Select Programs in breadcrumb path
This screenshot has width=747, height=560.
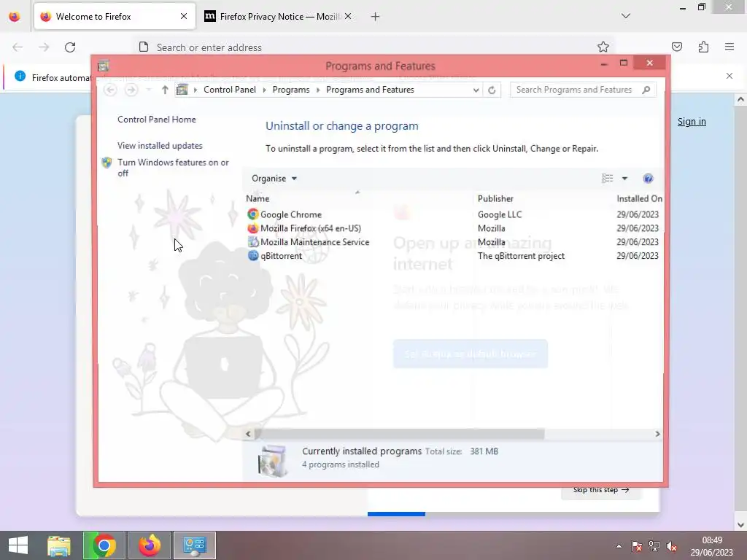pyautogui.click(x=290, y=90)
